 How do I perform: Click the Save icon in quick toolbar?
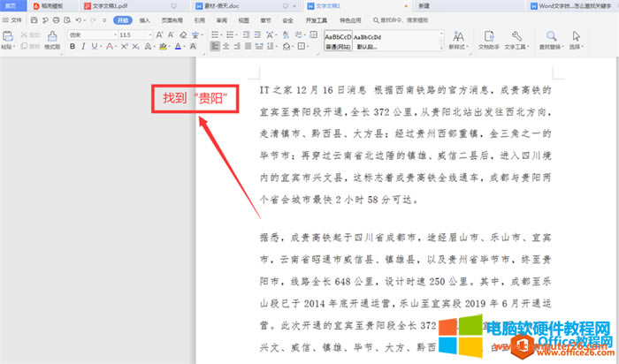33,19
